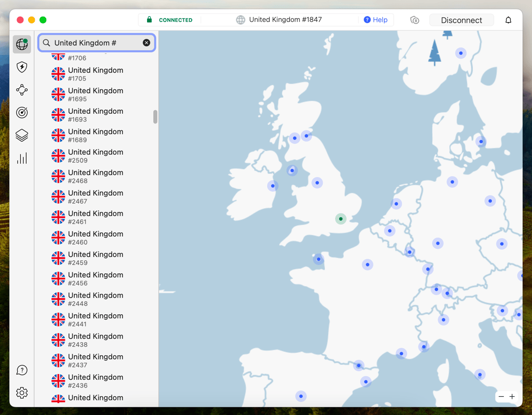Connect to United Kingdom #1693 server
Image resolution: width=532 pixels, height=415 pixels.
[x=97, y=115]
